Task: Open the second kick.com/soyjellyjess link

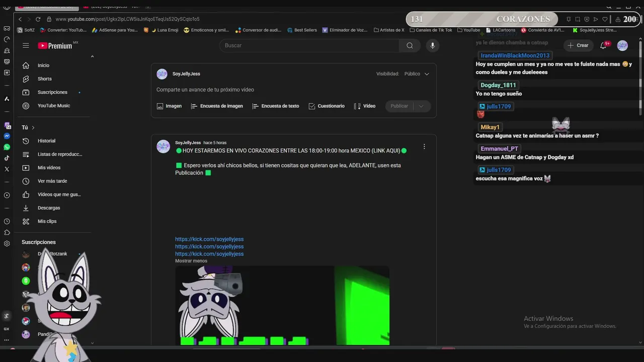Action: pyautogui.click(x=209, y=246)
